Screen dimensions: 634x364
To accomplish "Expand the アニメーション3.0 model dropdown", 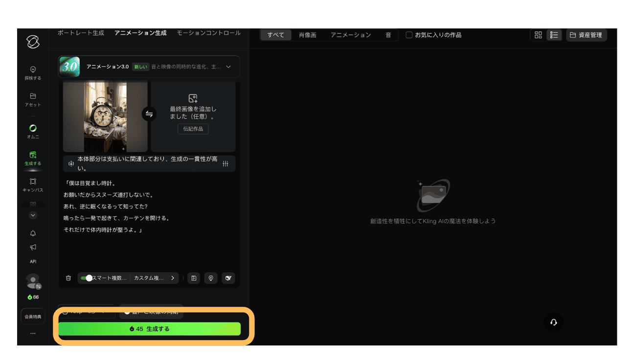I will tap(228, 67).
